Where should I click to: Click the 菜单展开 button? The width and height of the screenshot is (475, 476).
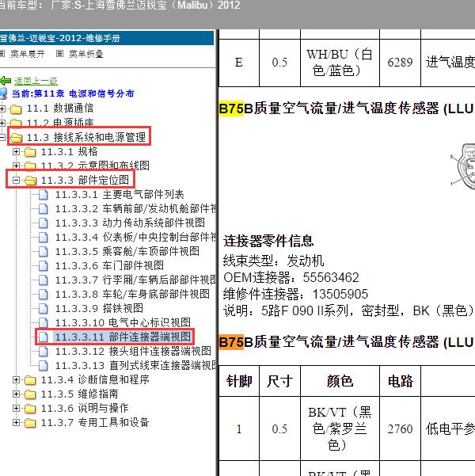[28, 54]
